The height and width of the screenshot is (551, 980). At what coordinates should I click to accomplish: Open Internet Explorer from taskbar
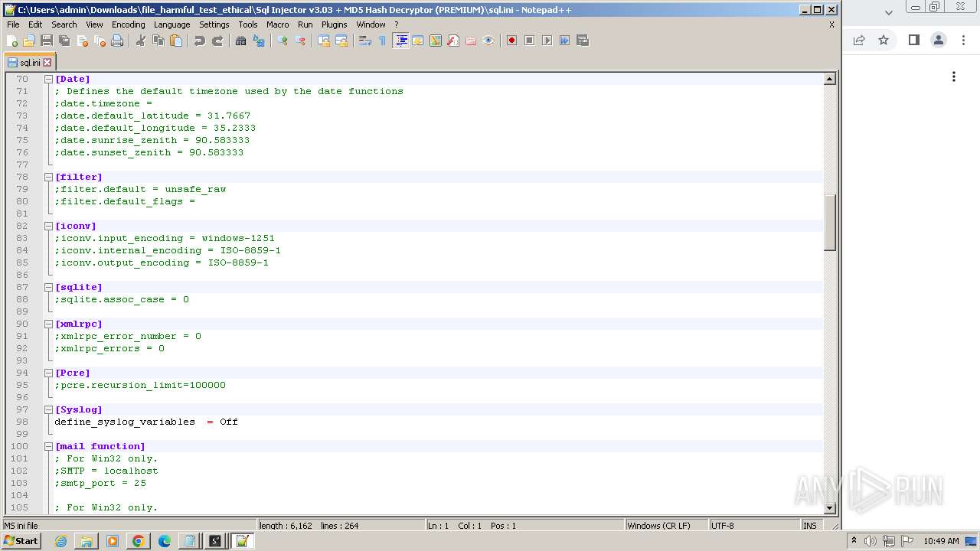pyautogui.click(x=60, y=541)
